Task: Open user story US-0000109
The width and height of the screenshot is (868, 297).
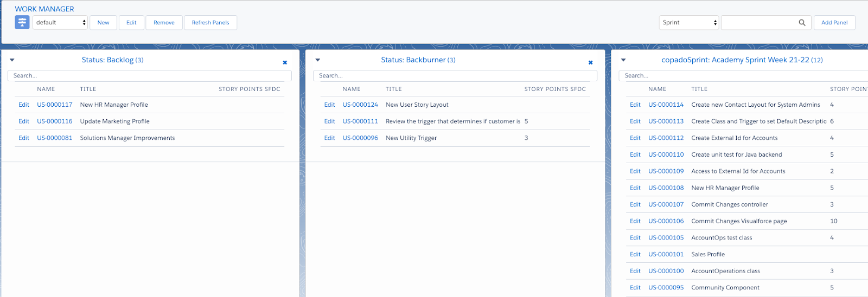Action: [666, 171]
